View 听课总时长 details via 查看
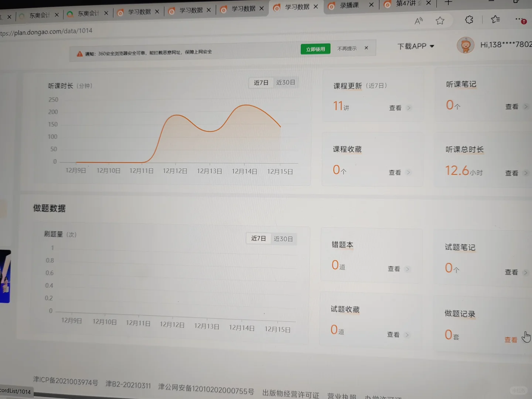Viewport: 532px width, 399px height. pos(512,173)
